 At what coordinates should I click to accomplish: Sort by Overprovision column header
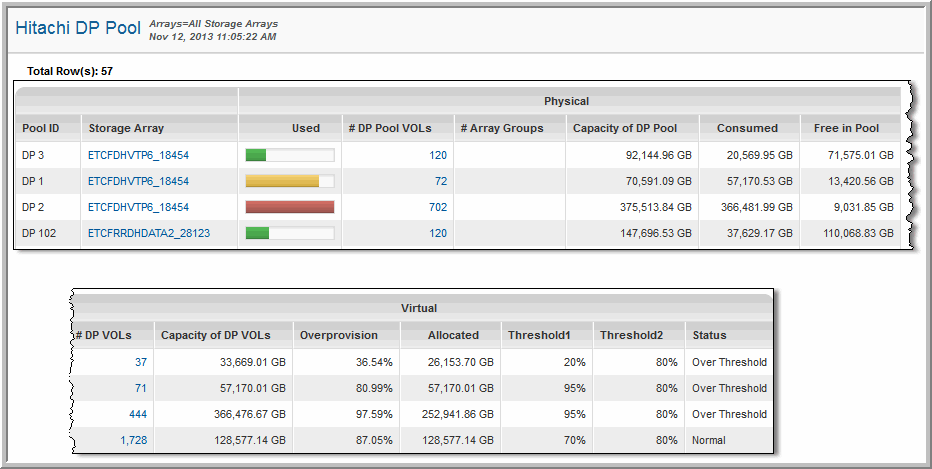tap(339, 335)
